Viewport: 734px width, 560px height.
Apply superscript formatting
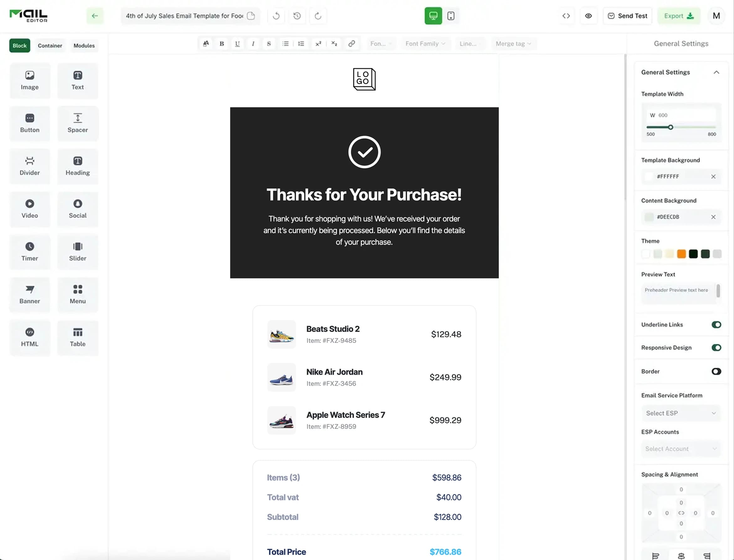tap(318, 44)
